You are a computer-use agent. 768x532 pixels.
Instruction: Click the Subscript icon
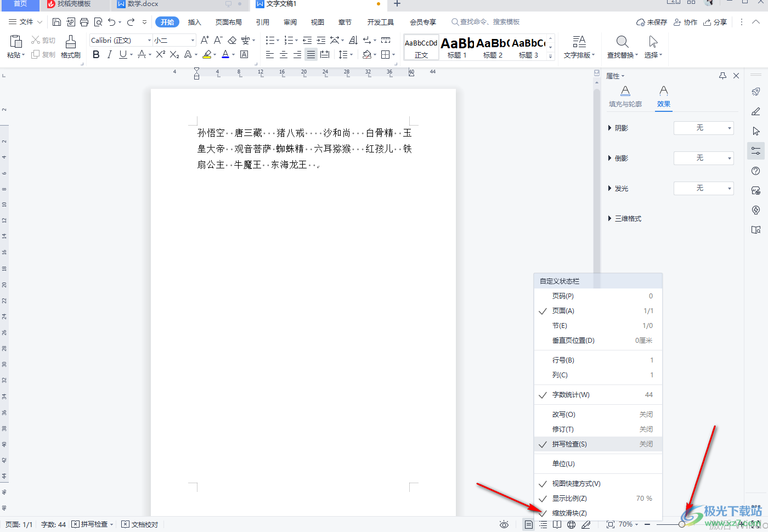coord(174,54)
